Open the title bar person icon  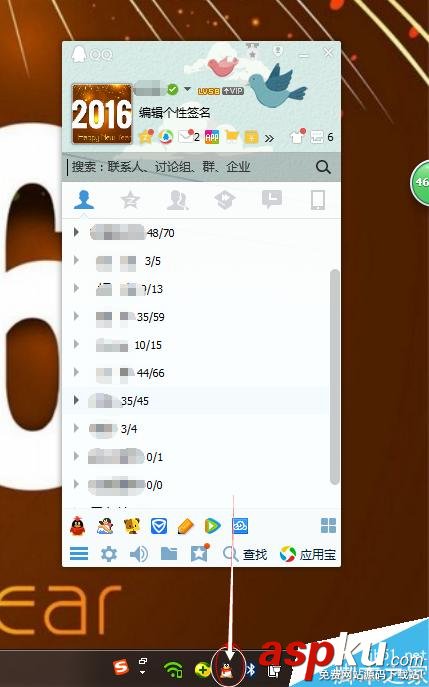(x=278, y=51)
